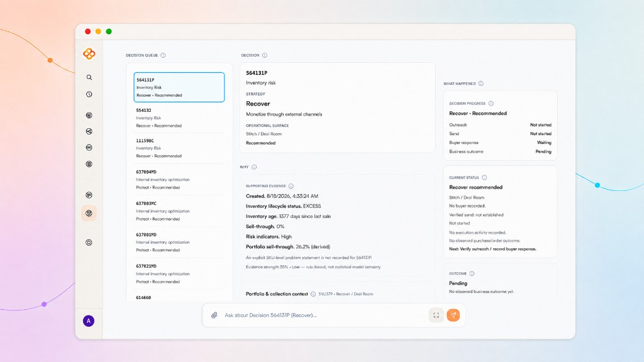Expand the chat box with fullscreen icon
This screenshot has width=644, height=362.
click(x=436, y=315)
